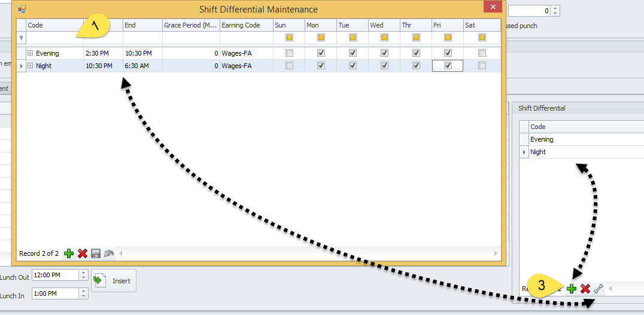Increase the Lunch Out time spinner
The image size is (644, 315).
tap(83, 272)
